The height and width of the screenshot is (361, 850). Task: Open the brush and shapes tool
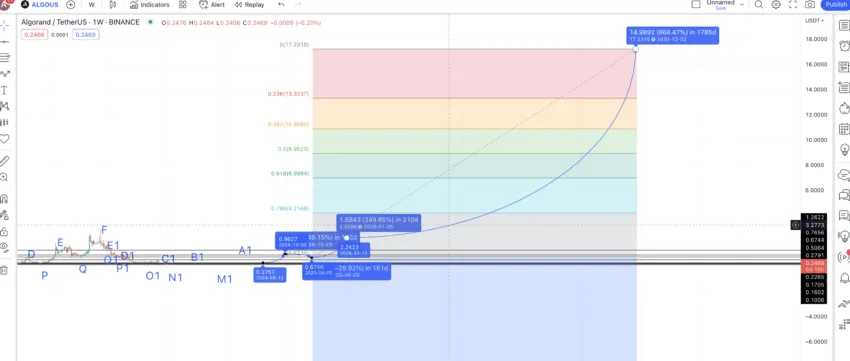(x=5, y=74)
